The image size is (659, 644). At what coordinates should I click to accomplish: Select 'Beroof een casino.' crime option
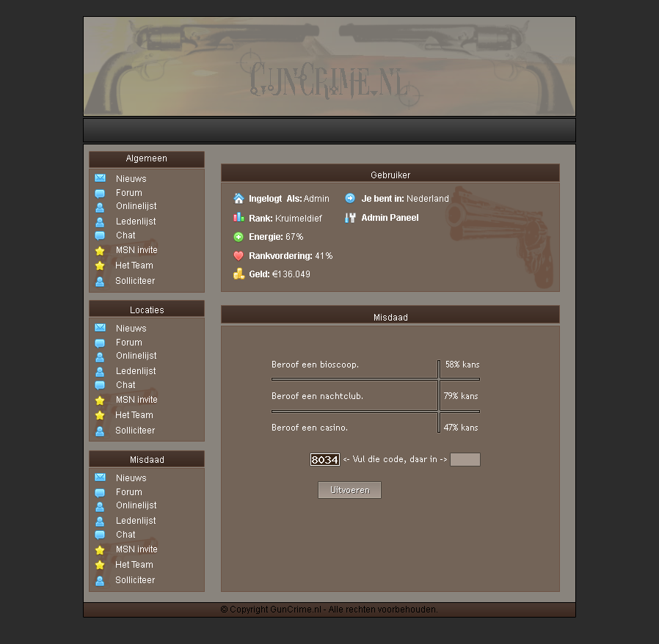310,428
